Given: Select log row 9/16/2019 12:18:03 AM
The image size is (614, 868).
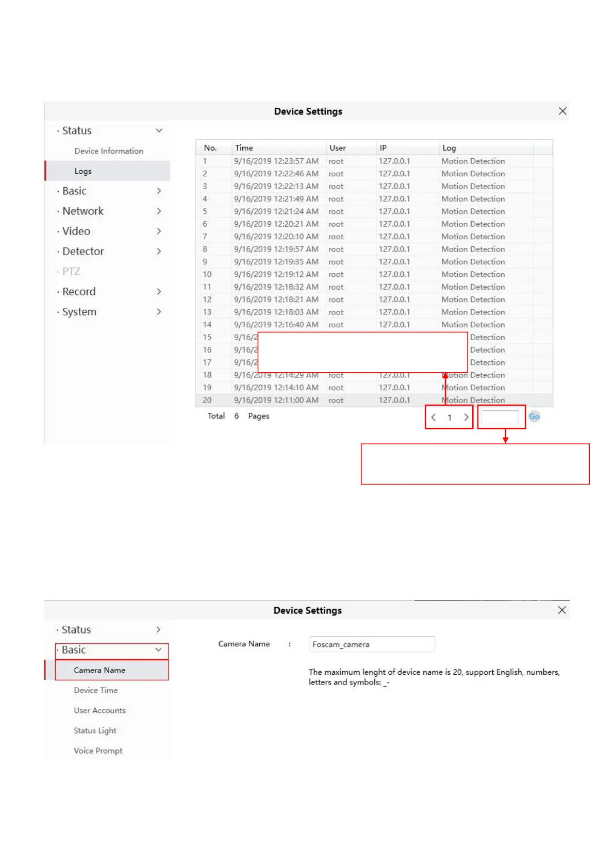Looking at the screenshot, I should point(374,312).
